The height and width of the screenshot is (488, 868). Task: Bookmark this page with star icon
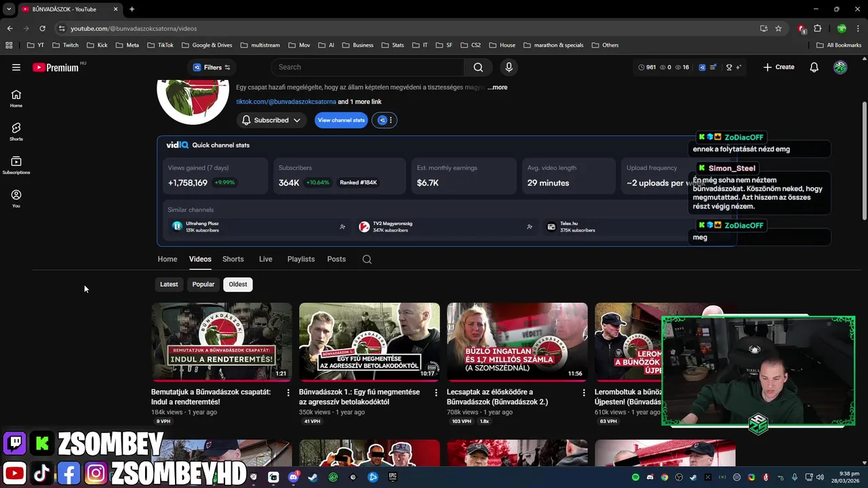(778, 28)
